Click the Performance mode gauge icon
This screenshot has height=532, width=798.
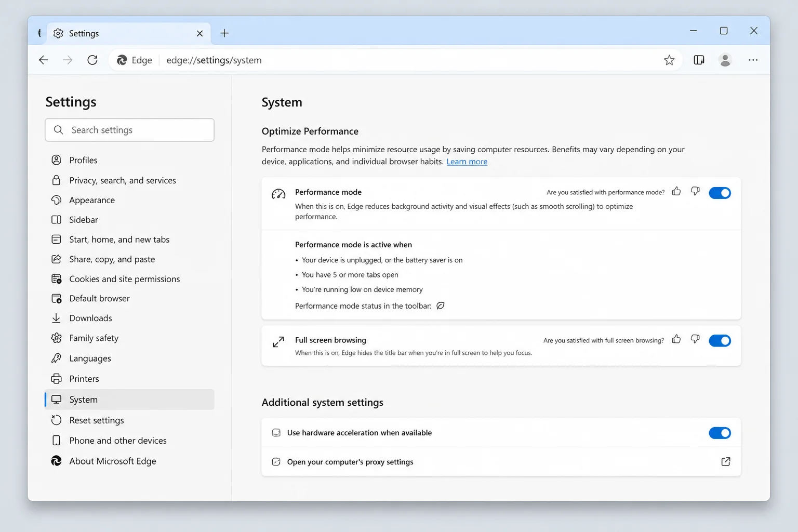tap(278, 194)
